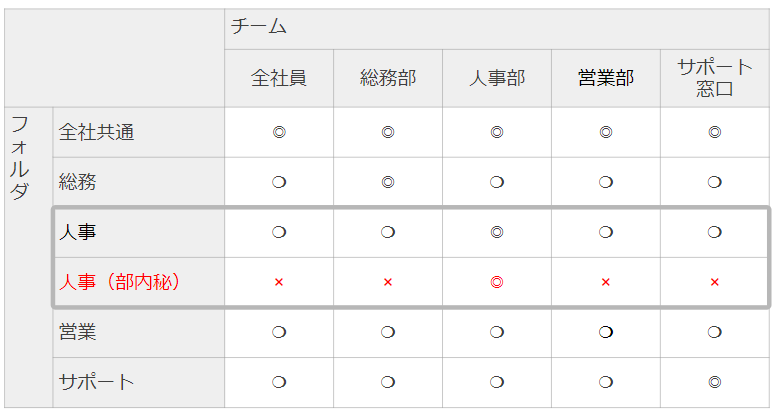Select the 全社員 column header
Viewport: 777px width, 414px height.
[279, 78]
